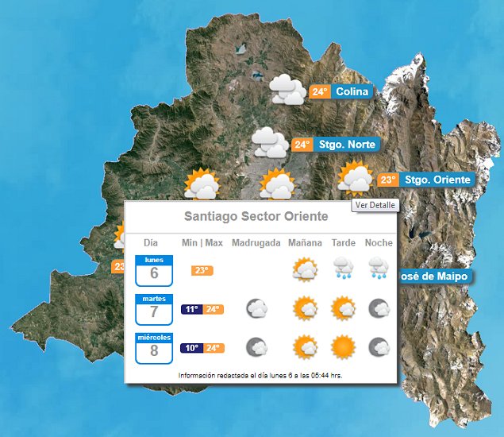
Task: Select Monday's Mañana partly cloudy icon
Action: [x=305, y=270]
